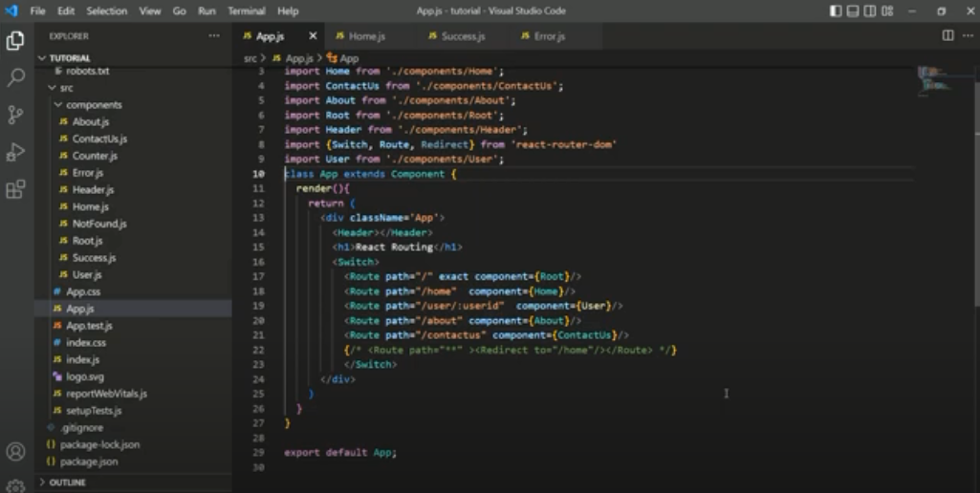Open the Source Control view icon
The image size is (980, 493).
[x=15, y=115]
